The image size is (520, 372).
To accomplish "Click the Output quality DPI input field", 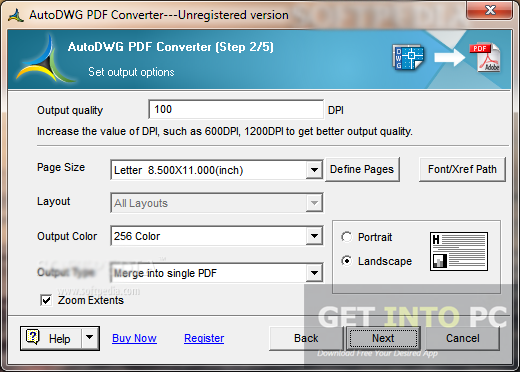I will (236, 109).
